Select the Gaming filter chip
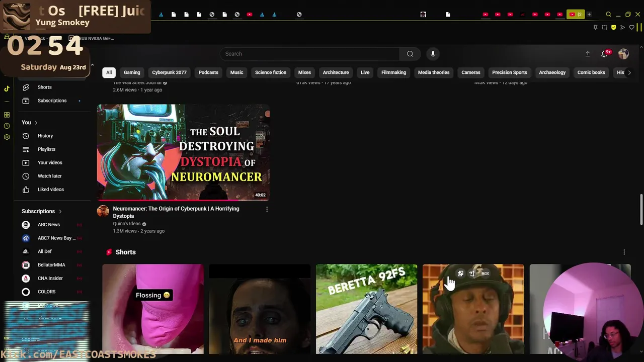Image resolution: width=644 pixels, height=362 pixels. coord(132,72)
